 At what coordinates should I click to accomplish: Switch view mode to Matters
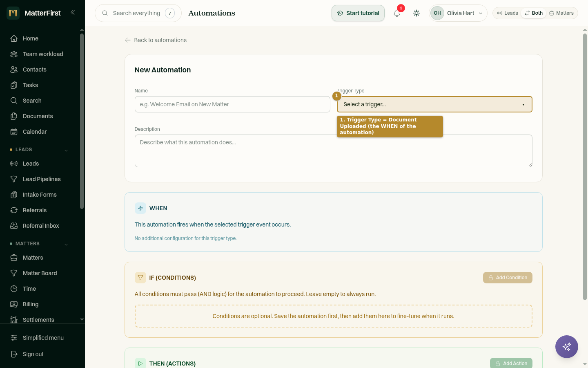(x=561, y=13)
